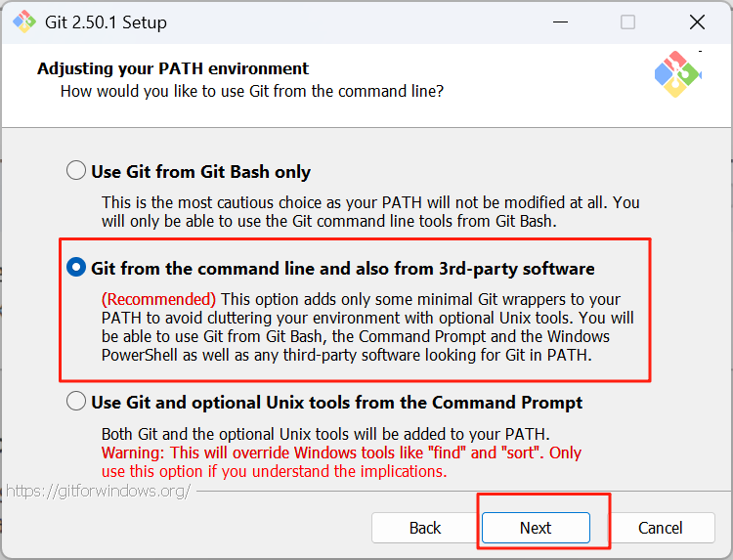This screenshot has height=560, width=733.
Task: Go to the Next setup page
Action: [x=536, y=528]
